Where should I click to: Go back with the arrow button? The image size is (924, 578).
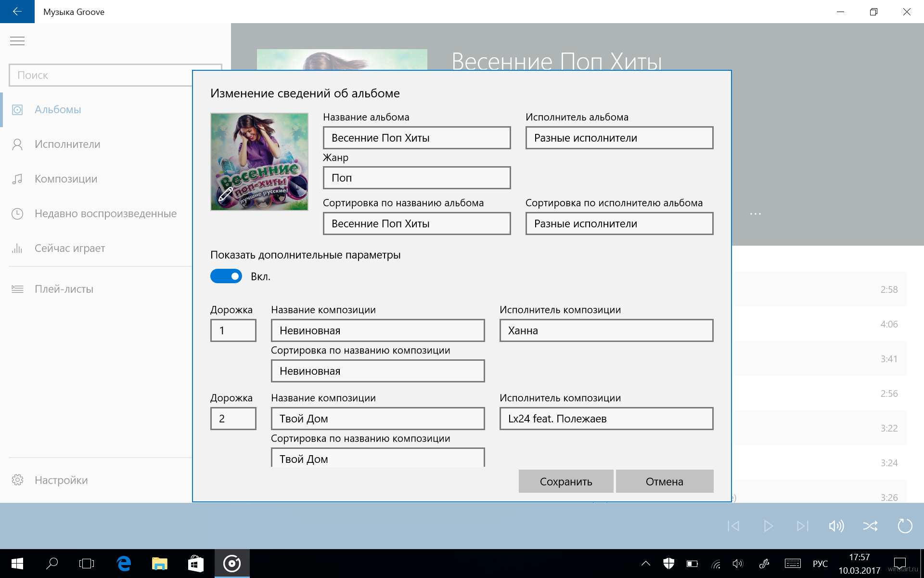(x=17, y=12)
